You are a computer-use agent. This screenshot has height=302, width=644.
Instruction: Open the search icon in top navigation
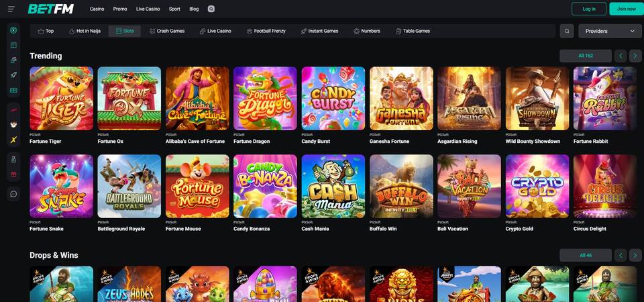coord(211,9)
